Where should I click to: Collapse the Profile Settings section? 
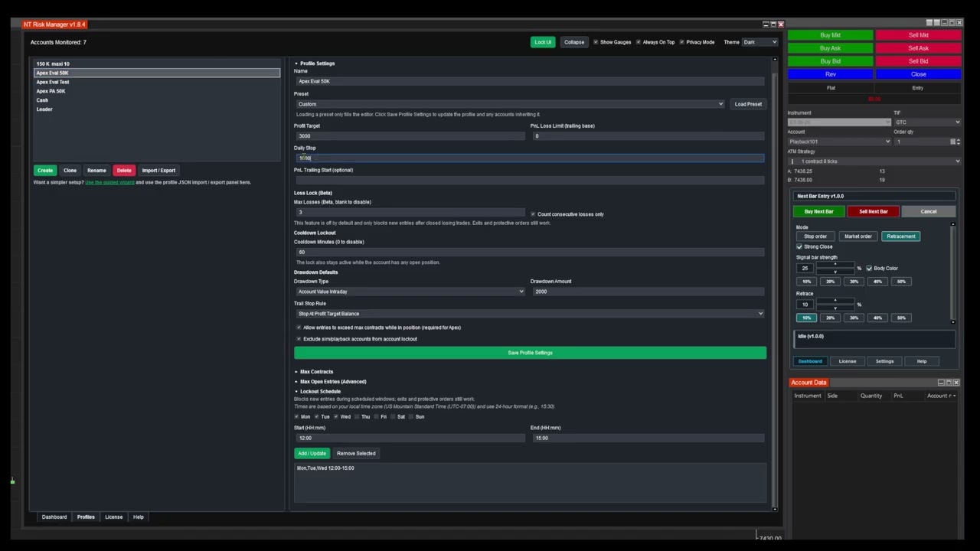pyautogui.click(x=315, y=64)
